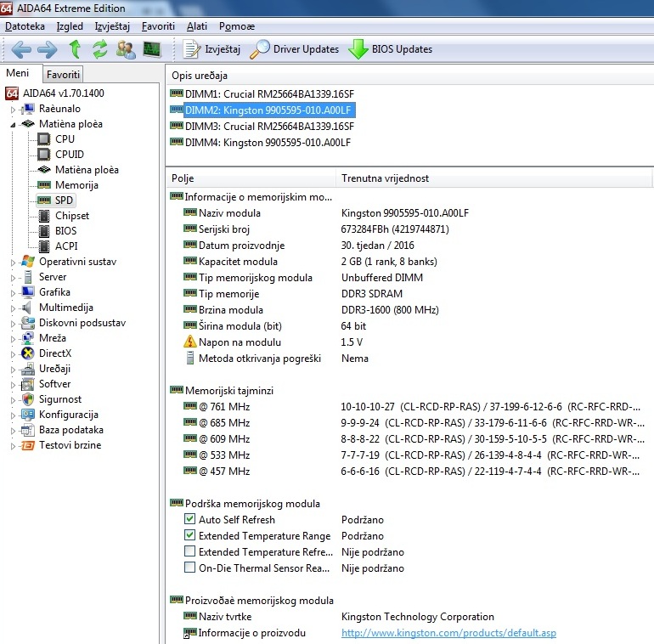Open the Izvještaj menu

pos(112,26)
